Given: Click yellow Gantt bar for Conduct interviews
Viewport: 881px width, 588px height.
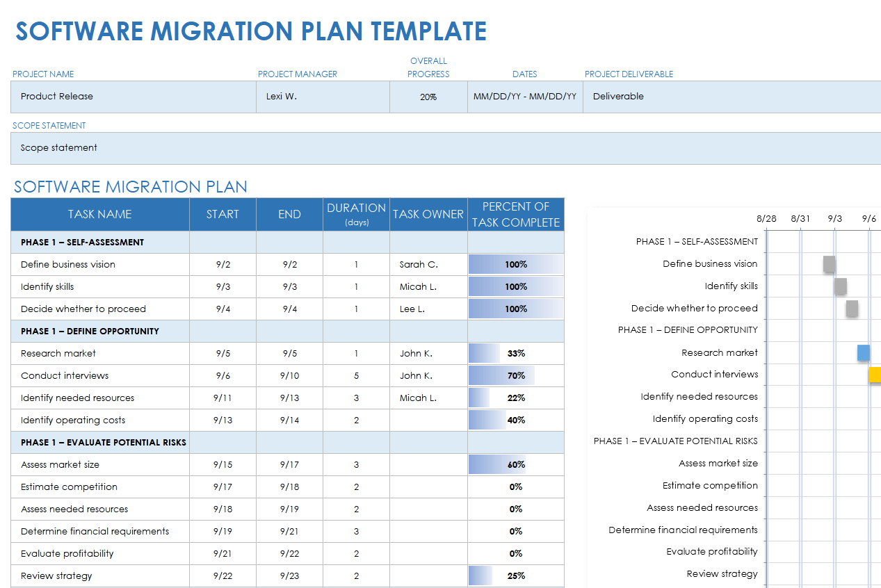Looking at the screenshot, I should coord(875,375).
